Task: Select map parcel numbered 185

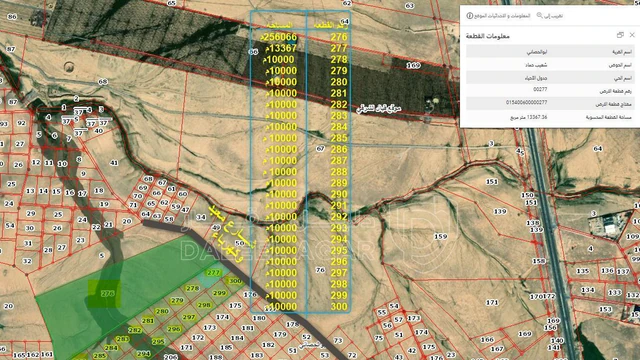Action: pos(226,348)
